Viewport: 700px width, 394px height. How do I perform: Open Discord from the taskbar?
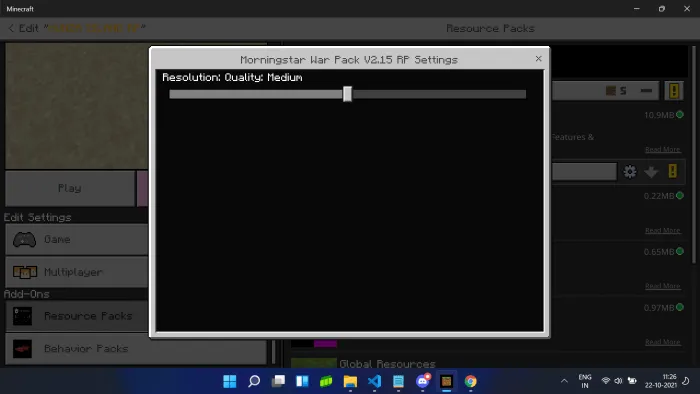(423, 381)
